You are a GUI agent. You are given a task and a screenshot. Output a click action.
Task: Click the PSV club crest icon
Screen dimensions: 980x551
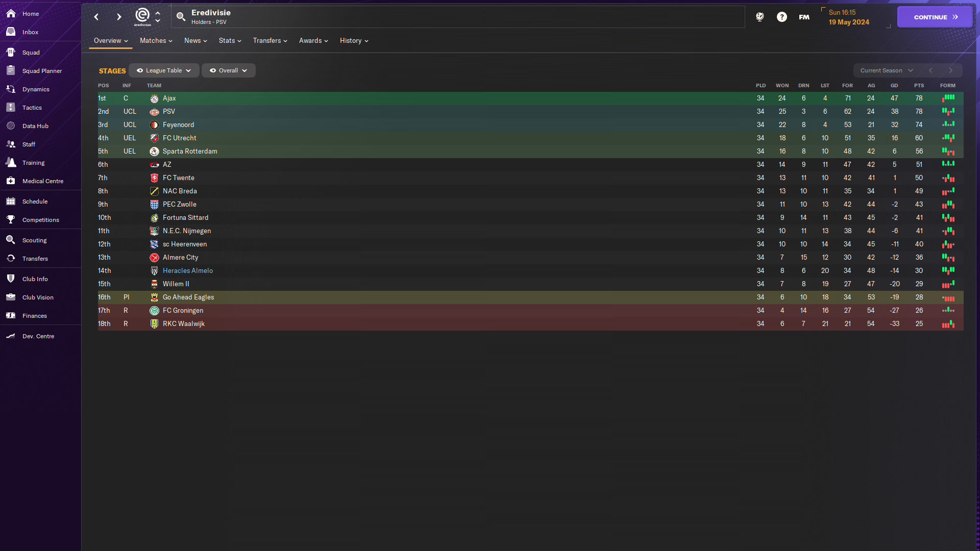pos(154,112)
